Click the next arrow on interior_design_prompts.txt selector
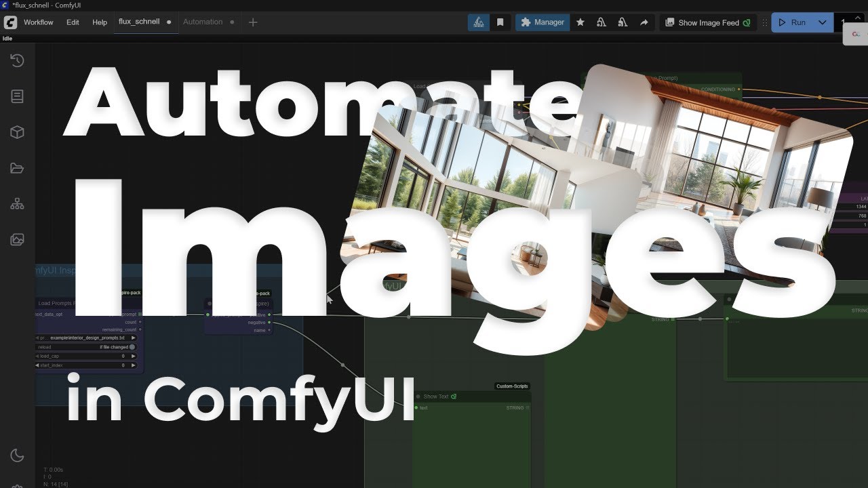 (134, 338)
